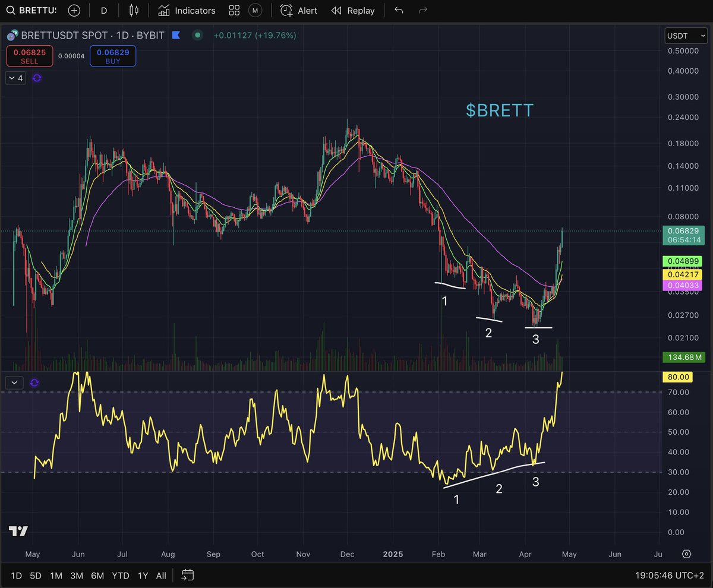Image resolution: width=713 pixels, height=588 pixels.
Task: Create a new Alert
Action: 299,11
